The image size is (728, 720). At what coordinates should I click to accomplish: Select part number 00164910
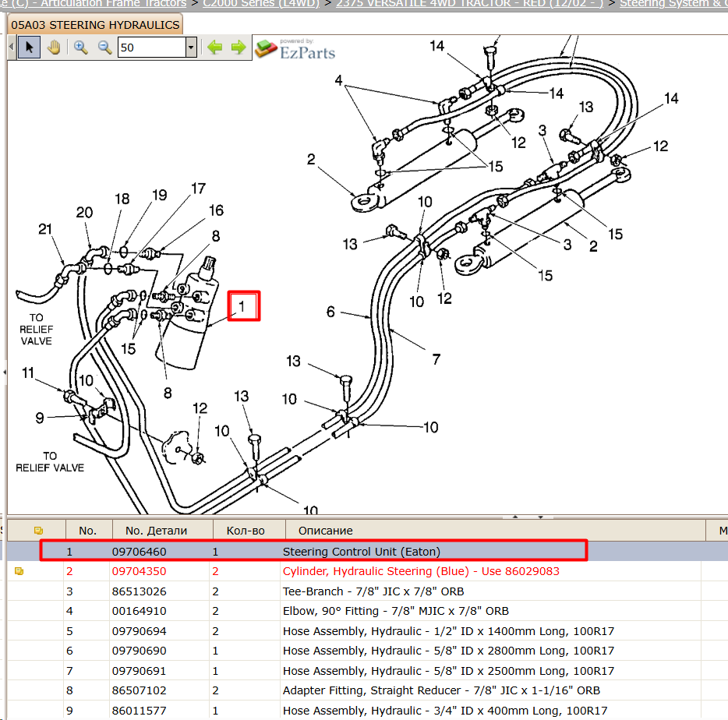click(x=139, y=611)
